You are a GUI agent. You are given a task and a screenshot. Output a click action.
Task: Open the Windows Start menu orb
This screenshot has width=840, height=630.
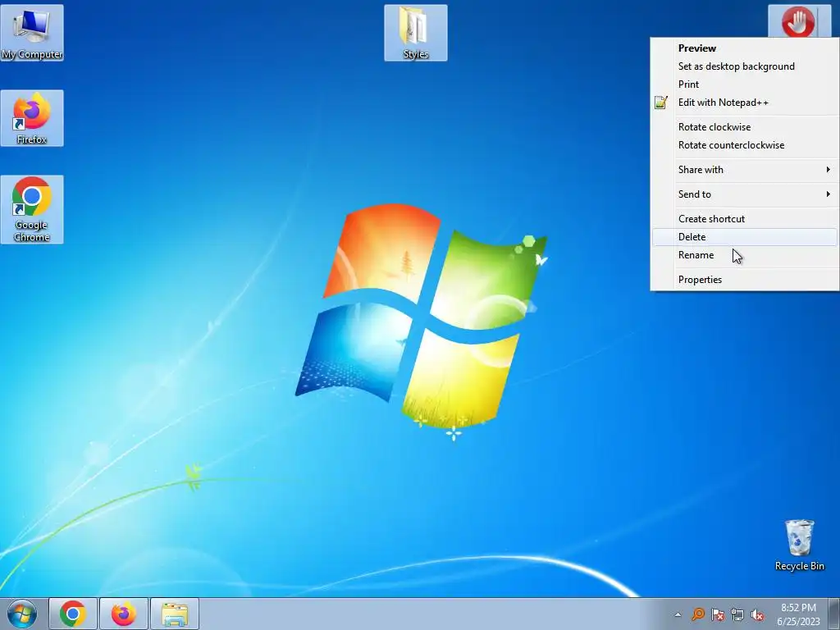click(x=22, y=614)
